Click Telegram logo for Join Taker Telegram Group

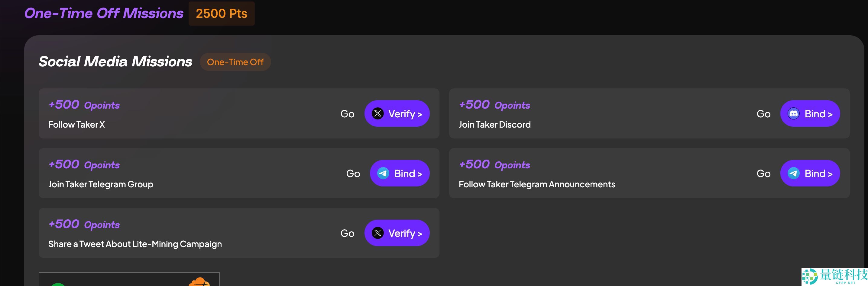pos(383,173)
